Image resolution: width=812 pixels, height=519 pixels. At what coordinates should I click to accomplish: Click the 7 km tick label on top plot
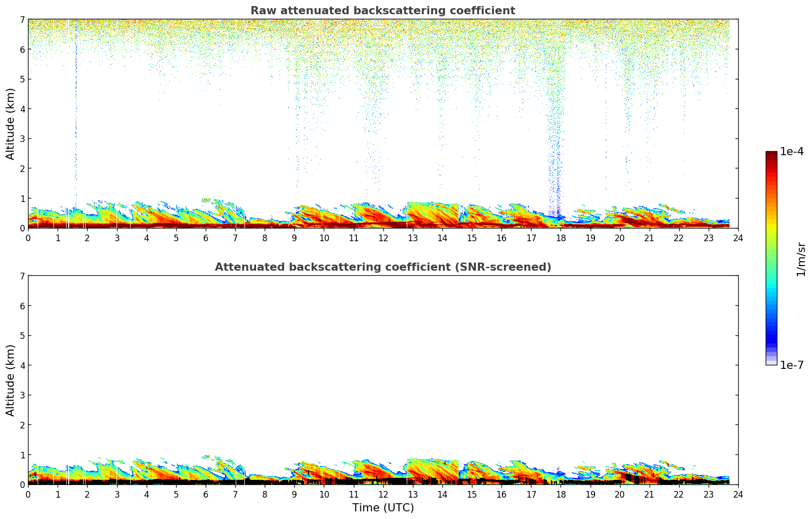coord(21,19)
